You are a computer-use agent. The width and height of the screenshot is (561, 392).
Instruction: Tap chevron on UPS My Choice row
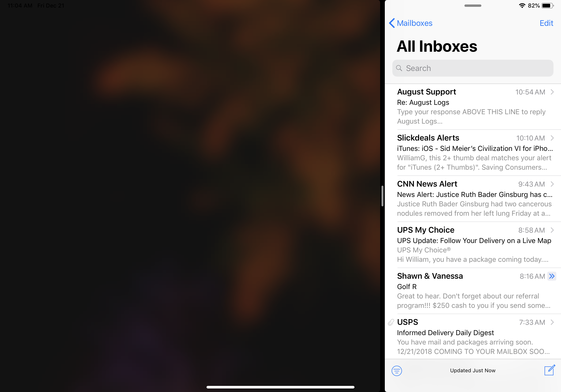point(552,230)
